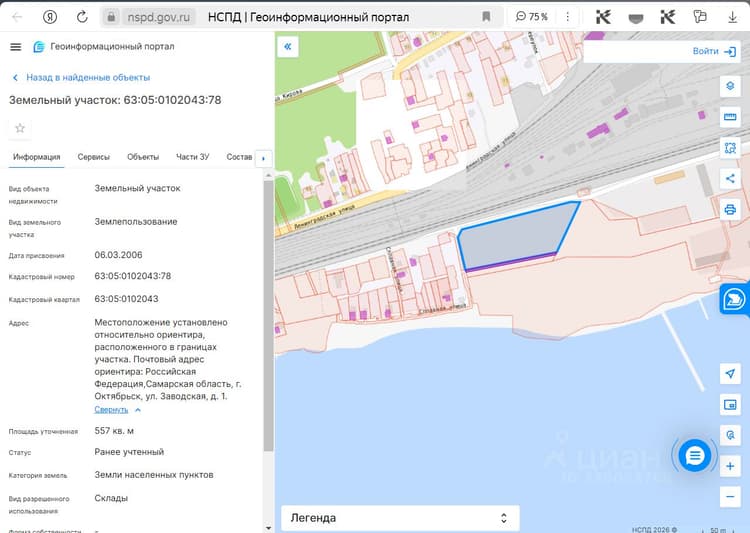Collapse the side panel with the double chevron
This screenshot has width=750, height=533.
287,47
